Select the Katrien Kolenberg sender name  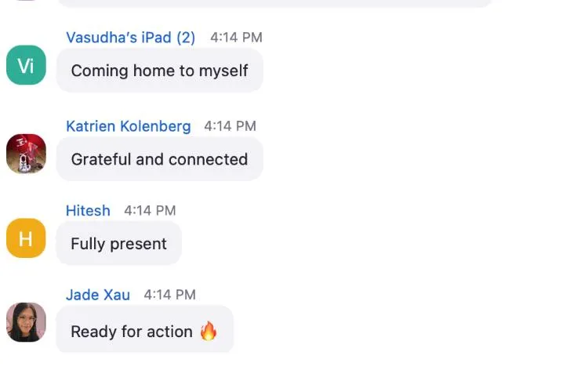coord(128,126)
